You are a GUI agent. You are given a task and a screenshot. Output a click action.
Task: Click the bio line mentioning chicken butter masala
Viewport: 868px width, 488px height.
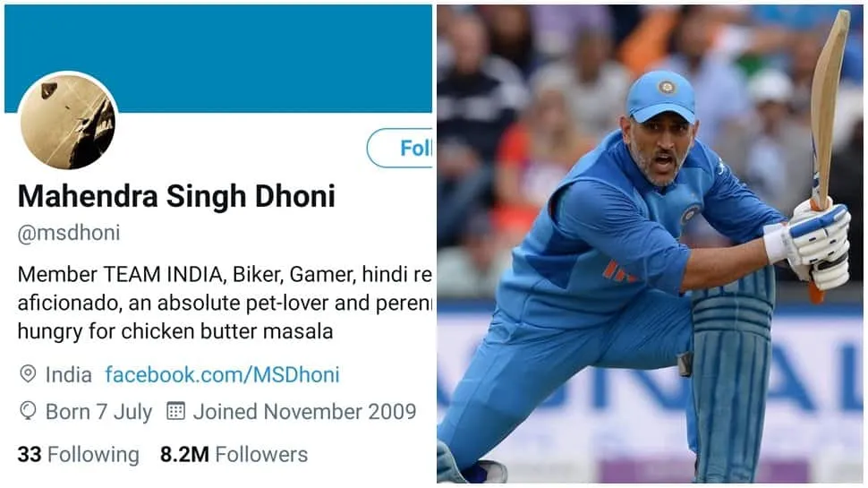click(x=175, y=331)
